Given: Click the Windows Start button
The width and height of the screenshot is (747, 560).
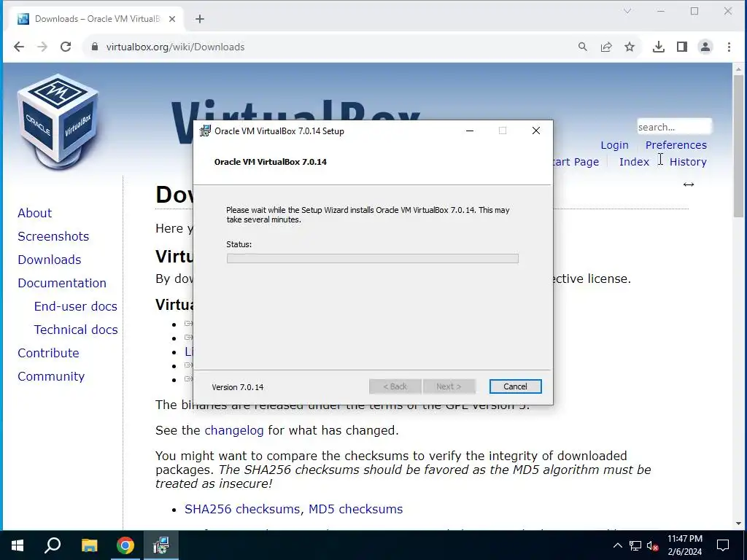Looking at the screenshot, I should click(x=18, y=545).
